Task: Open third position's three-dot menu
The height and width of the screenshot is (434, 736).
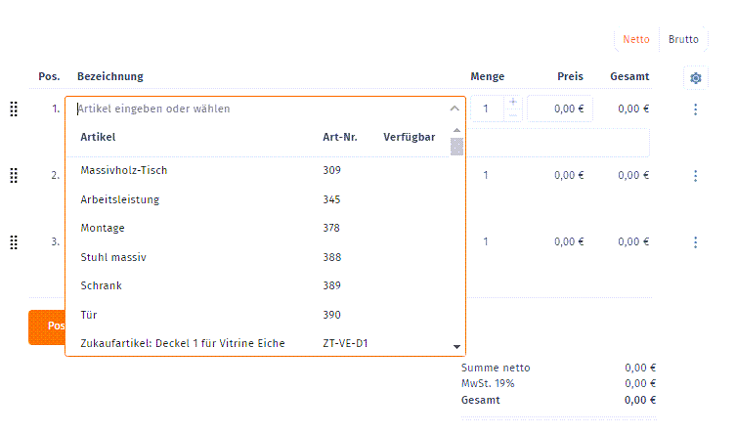Action: point(695,242)
